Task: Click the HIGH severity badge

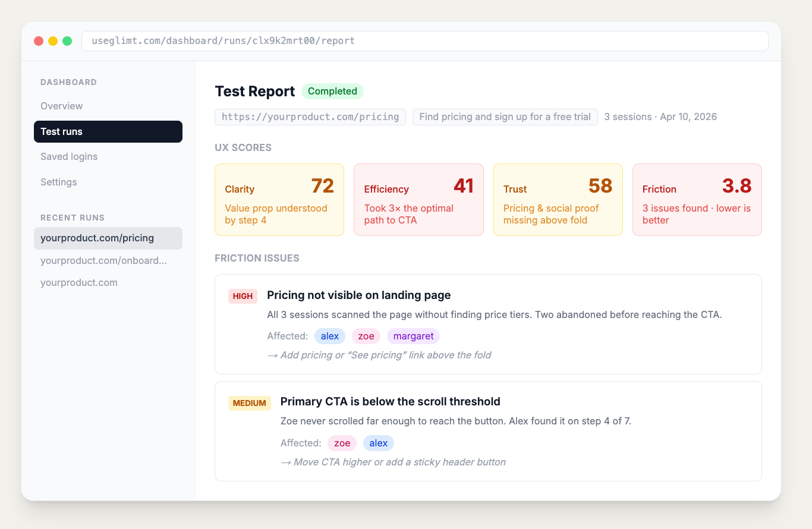Action: [x=243, y=296]
